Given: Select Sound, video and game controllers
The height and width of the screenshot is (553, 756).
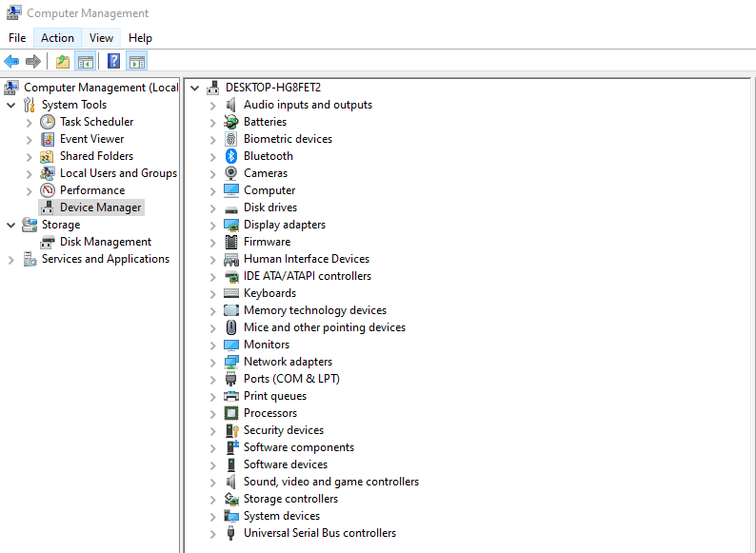Looking at the screenshot, I should (x=330, y=482).
